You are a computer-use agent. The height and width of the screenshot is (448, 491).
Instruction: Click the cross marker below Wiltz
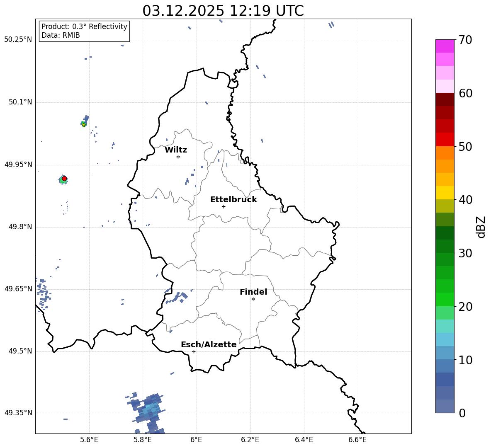[178, 157]
